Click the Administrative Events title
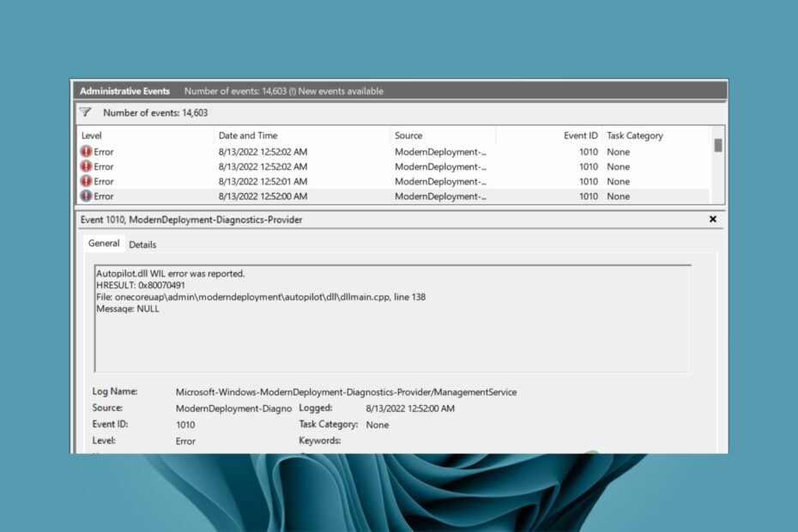798x532 pixels. tap(124, 91)
